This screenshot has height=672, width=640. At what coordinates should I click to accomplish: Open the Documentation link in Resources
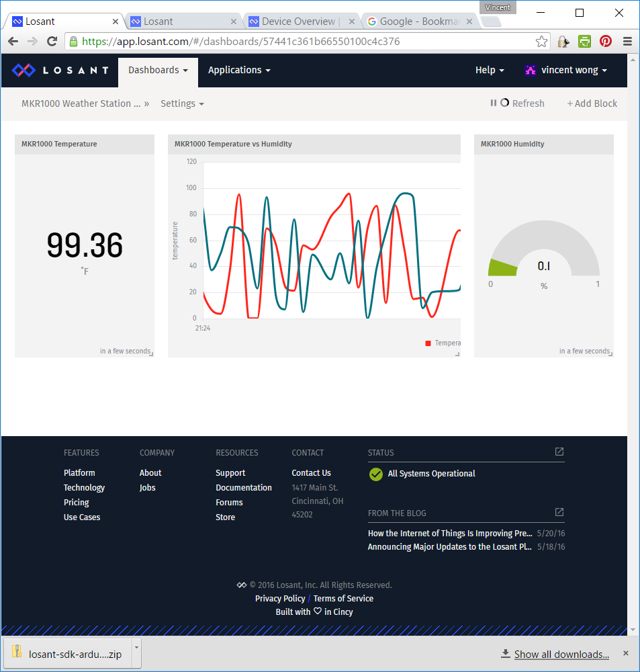pos(244,487)
